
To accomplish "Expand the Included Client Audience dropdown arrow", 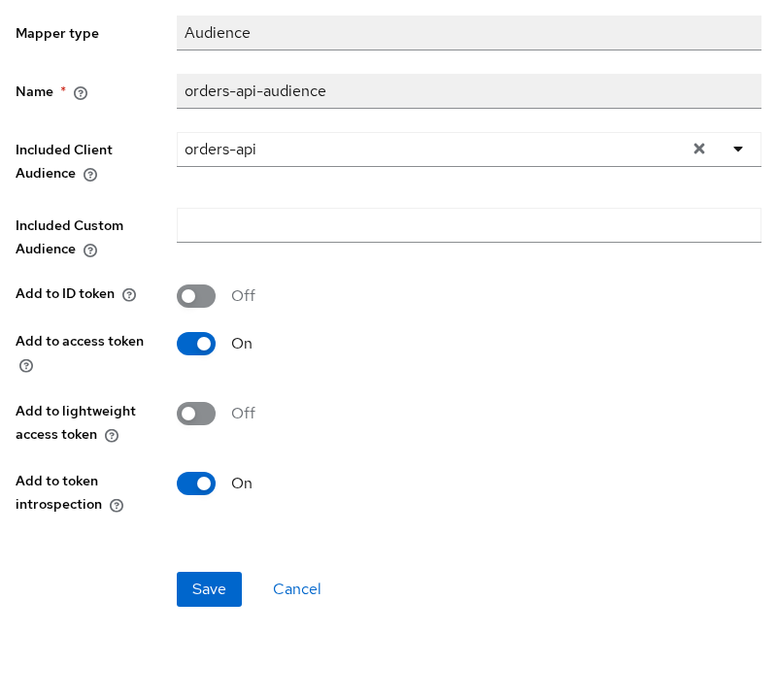I will click(x=738, y=150).
